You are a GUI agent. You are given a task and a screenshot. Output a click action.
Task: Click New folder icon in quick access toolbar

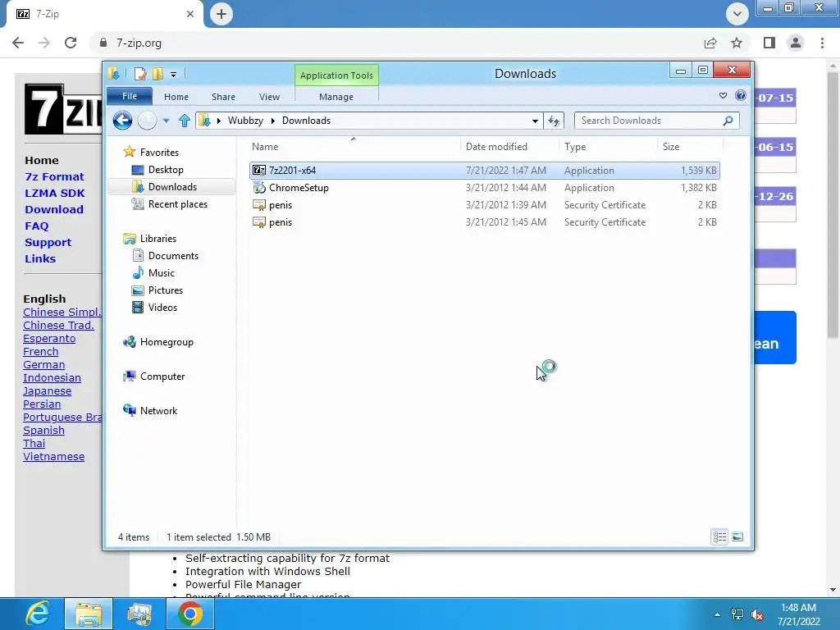pyautogui.click(x=157, y=73)
